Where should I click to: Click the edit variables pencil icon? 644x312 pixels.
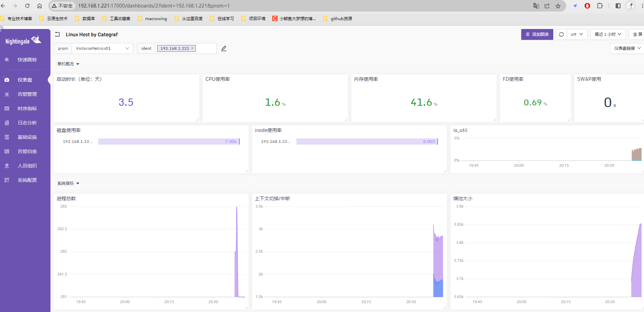224,48
